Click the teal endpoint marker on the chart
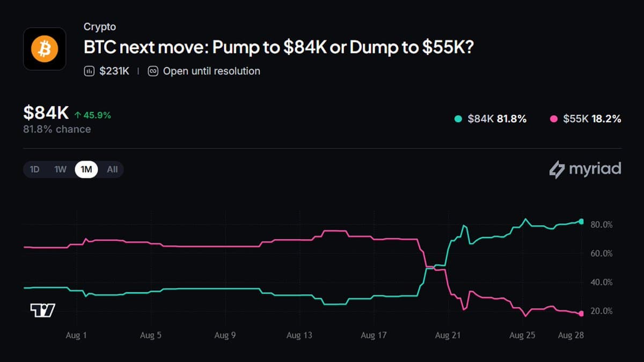Screen dimensions: 644x362 coord(581,221)
